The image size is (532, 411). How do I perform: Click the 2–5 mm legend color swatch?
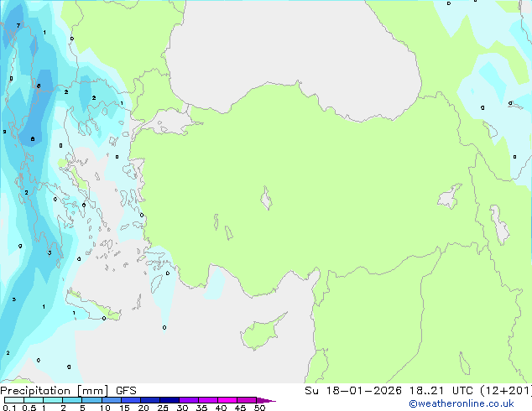coord(72,400)
